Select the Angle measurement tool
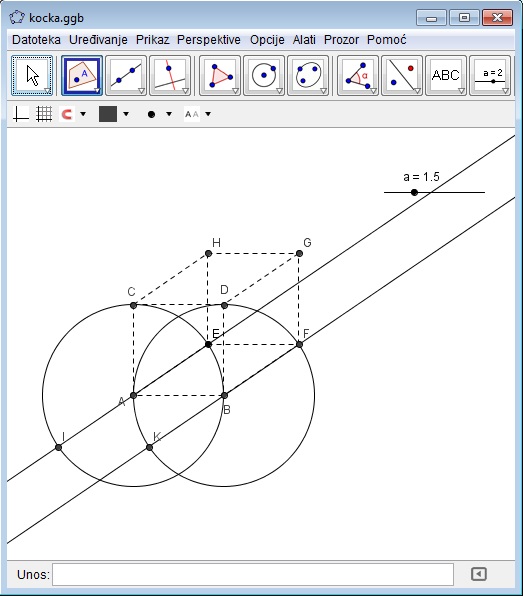Screen dimensions: 523x596 [x=358, y=75]
